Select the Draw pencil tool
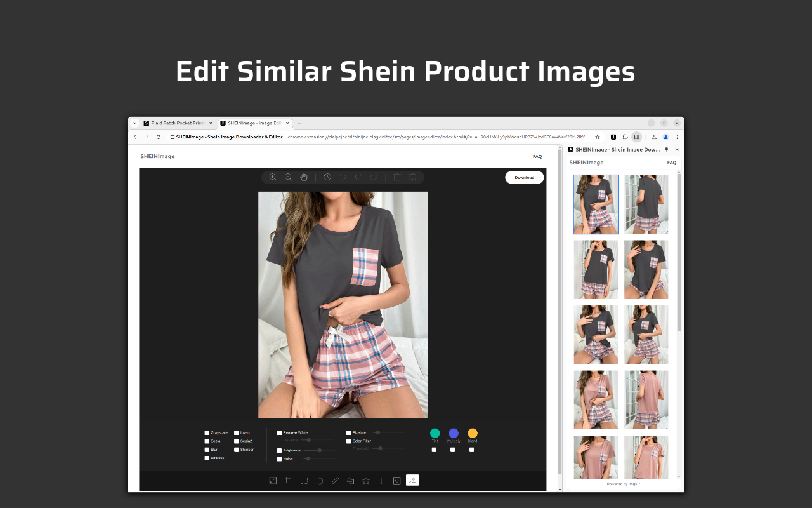The image size is (812, 508). (x=335, y=481)
